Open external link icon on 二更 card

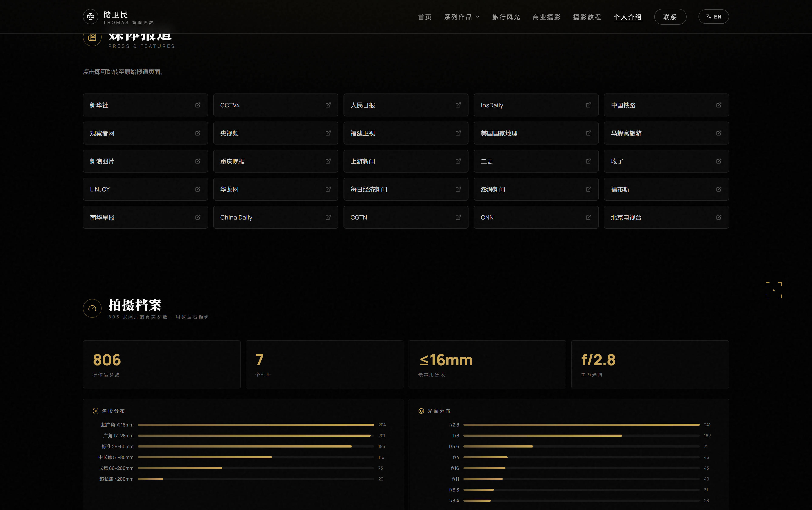click(x=588, y=161)
